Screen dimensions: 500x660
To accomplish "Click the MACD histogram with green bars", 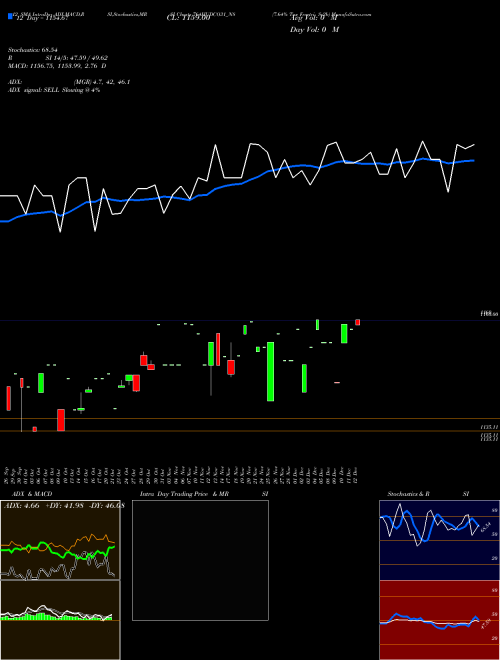I will point(60,620).
